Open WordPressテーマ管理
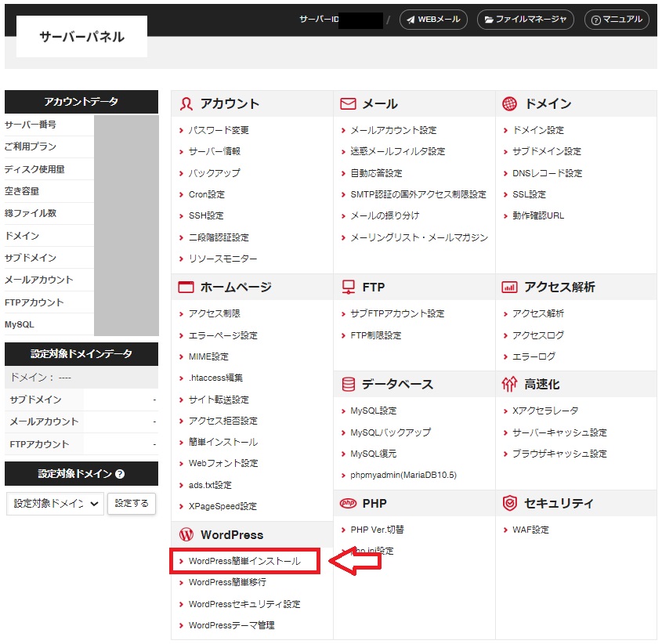 tap(231, 625)
